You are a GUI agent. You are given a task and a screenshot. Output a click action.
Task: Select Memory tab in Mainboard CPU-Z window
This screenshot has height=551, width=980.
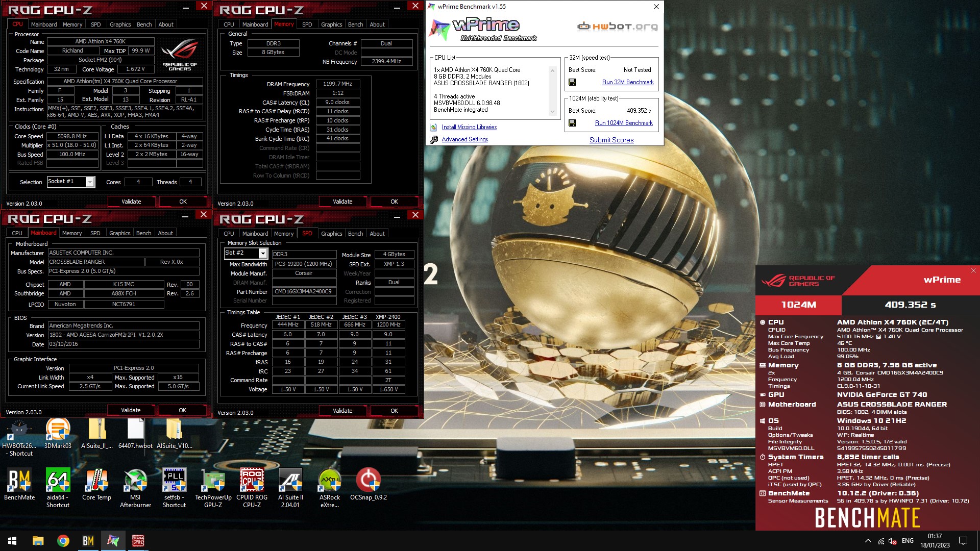point(72,233)
